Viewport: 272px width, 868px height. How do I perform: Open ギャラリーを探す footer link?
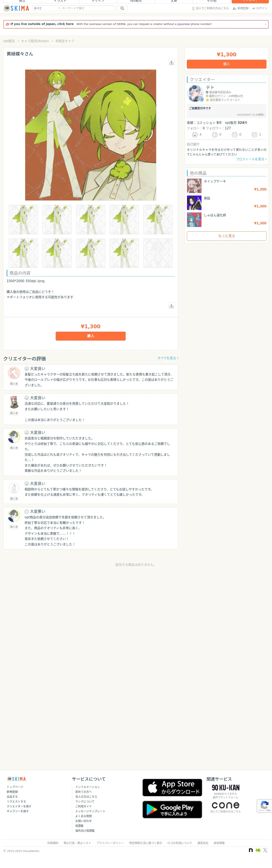point(18,811)
